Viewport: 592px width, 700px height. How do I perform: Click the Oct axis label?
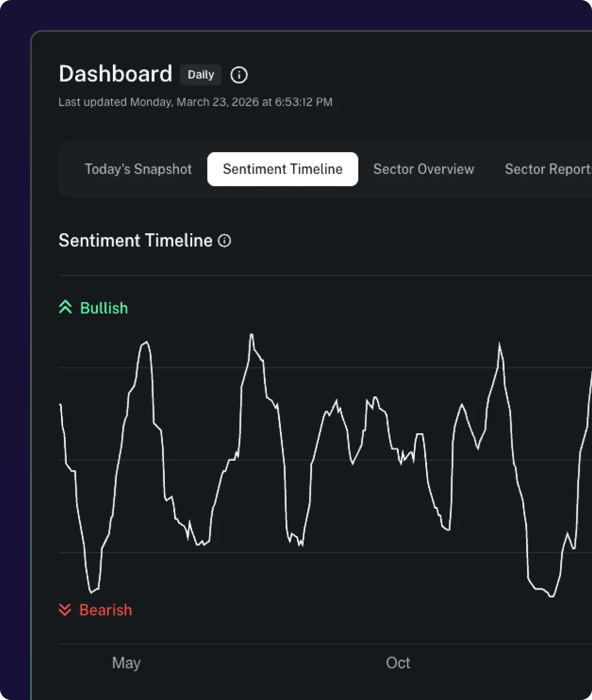398,662
